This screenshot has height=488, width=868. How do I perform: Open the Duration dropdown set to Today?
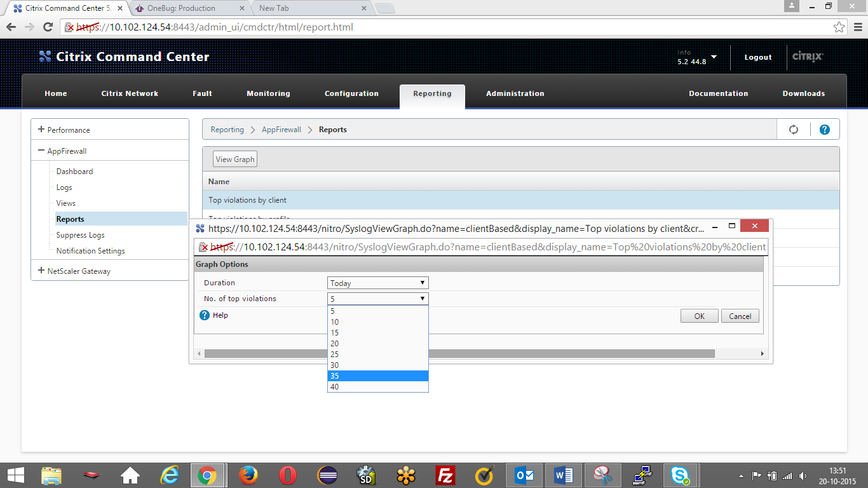377,283
